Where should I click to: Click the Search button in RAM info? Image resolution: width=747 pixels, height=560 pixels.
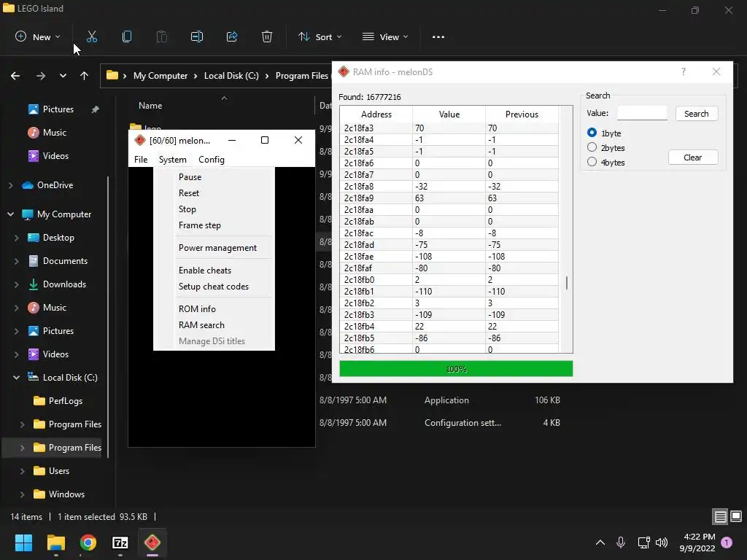point(697,114)
